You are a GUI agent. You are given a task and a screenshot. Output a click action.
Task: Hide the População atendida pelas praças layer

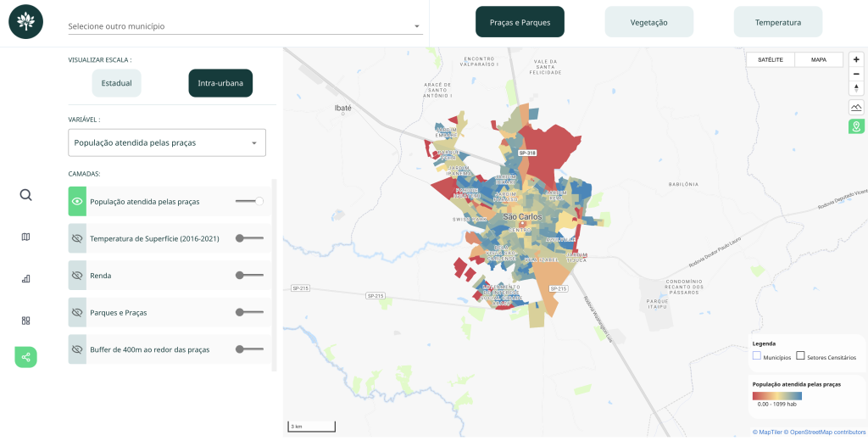tap(77, 201)
